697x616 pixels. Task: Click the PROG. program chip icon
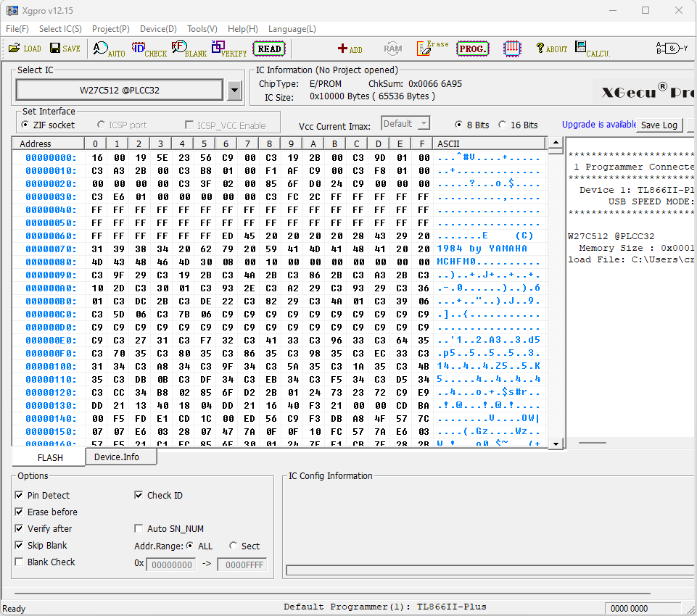(472, 49)
